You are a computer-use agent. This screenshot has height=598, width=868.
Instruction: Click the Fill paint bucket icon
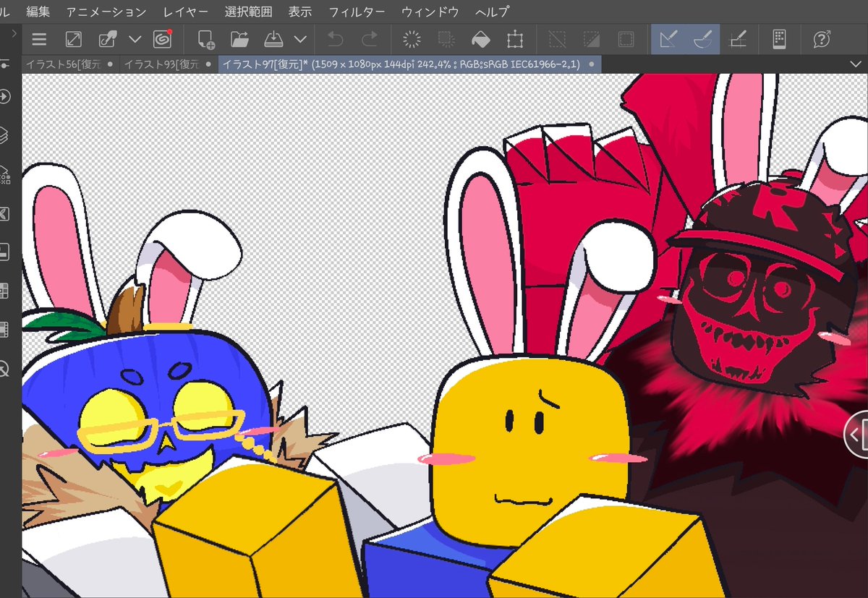point(480,39)
